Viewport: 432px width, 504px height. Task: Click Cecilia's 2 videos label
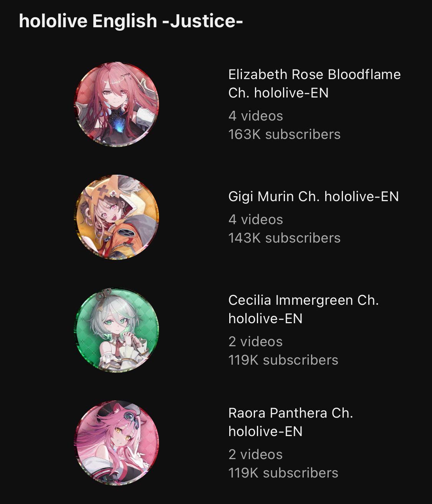255,342
